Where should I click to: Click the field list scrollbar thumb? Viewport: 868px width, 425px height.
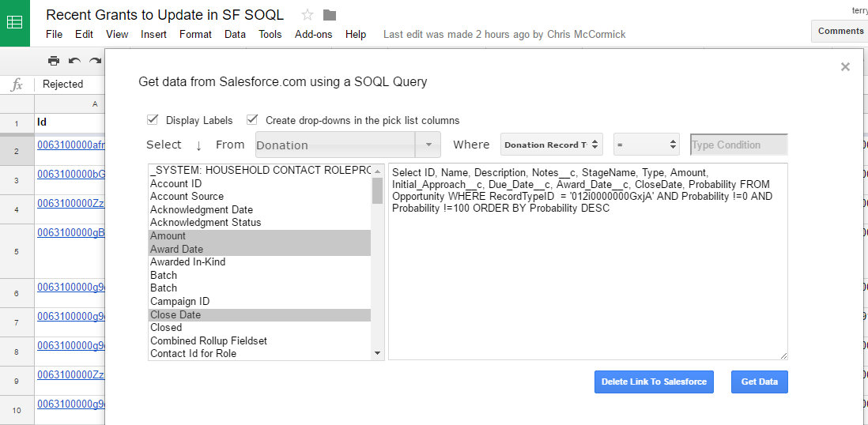click(x=378, y=190)
